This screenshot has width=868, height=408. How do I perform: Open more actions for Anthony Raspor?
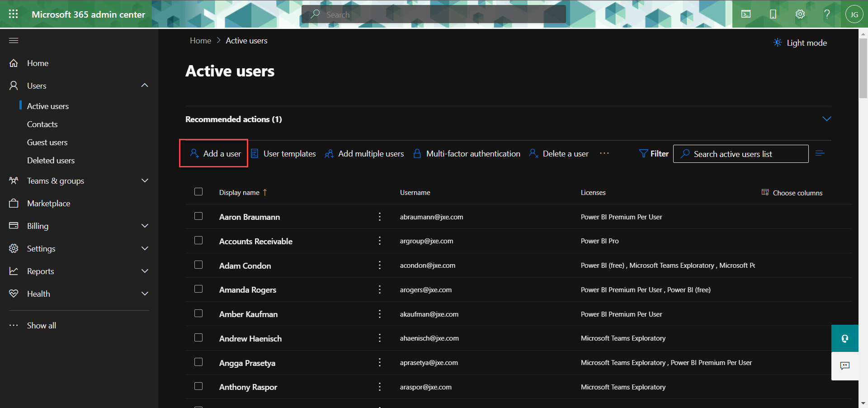(x=380, y=387)
